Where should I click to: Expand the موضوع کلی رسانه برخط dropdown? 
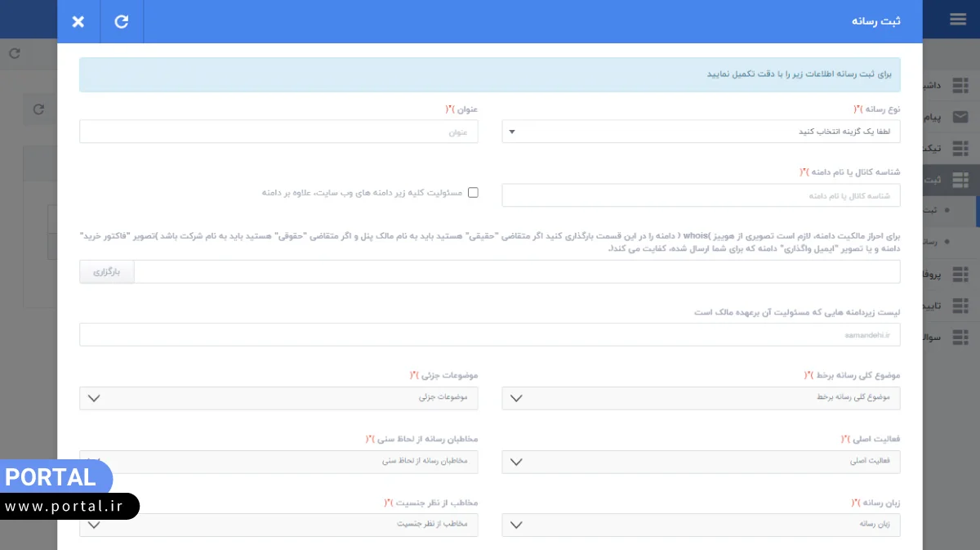701,398
